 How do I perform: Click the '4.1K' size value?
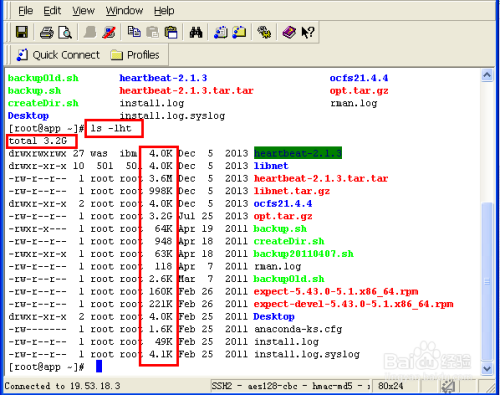161,354
